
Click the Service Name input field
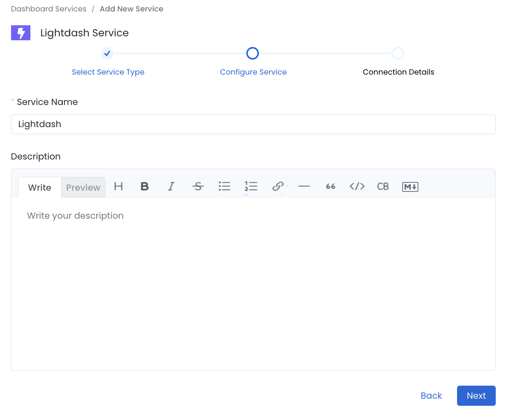coord(253,124)
